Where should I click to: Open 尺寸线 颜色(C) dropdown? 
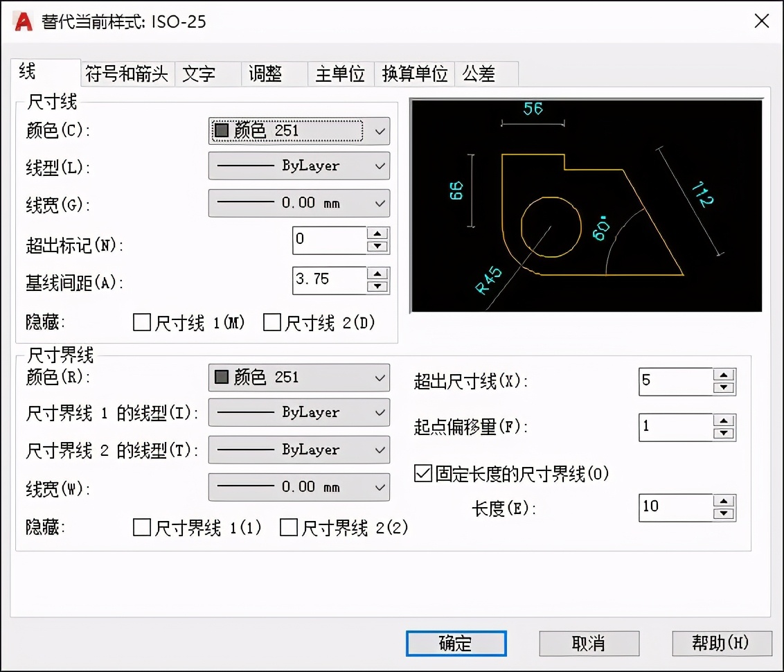[x=299, y=131]
